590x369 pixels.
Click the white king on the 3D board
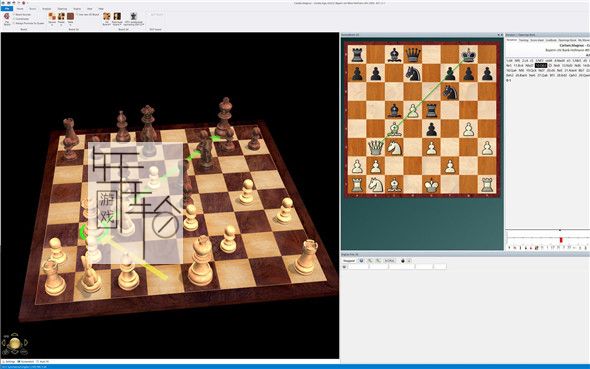pos(200,260)
